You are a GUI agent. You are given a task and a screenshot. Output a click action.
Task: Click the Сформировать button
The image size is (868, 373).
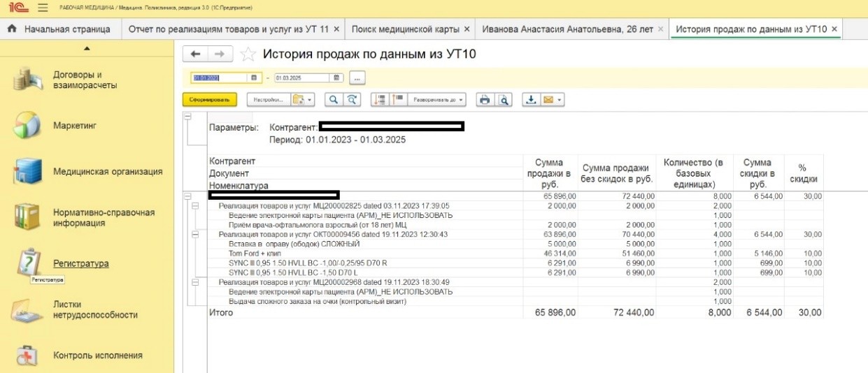click(x=210, y=100)
